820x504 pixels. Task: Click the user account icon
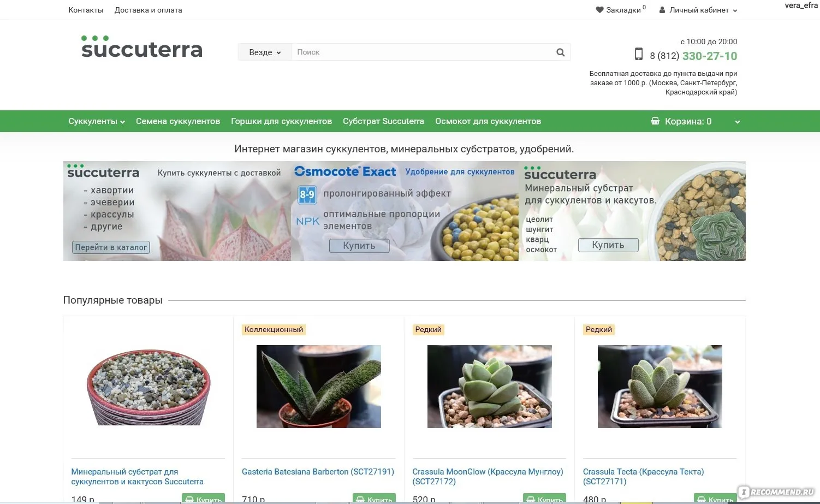(x=662, y=10)
